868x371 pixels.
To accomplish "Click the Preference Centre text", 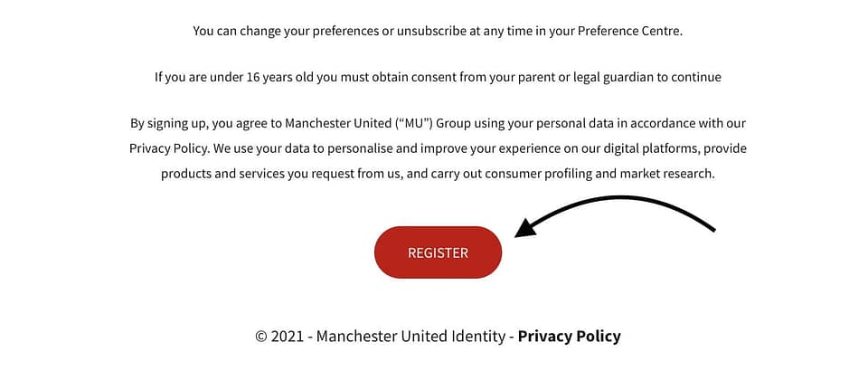I will [630, 31].
